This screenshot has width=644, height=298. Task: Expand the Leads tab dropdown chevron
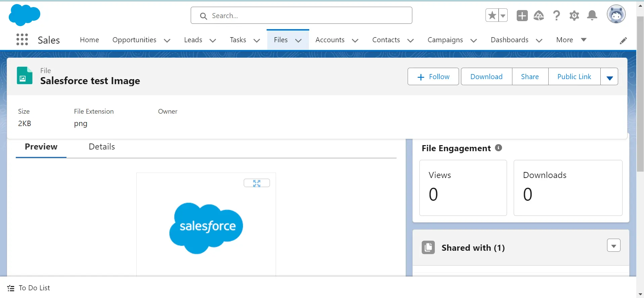(x=213, y=41)
